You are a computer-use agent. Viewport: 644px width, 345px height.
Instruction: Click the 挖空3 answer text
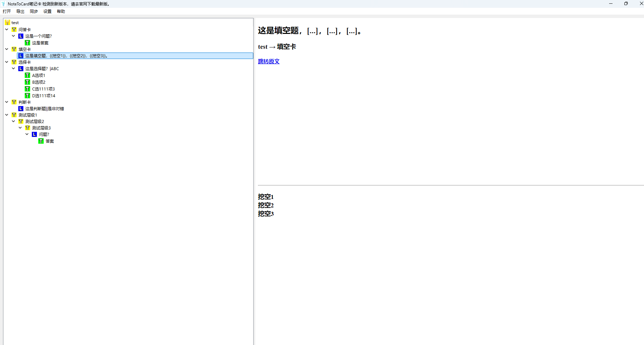tap(266, 214)
